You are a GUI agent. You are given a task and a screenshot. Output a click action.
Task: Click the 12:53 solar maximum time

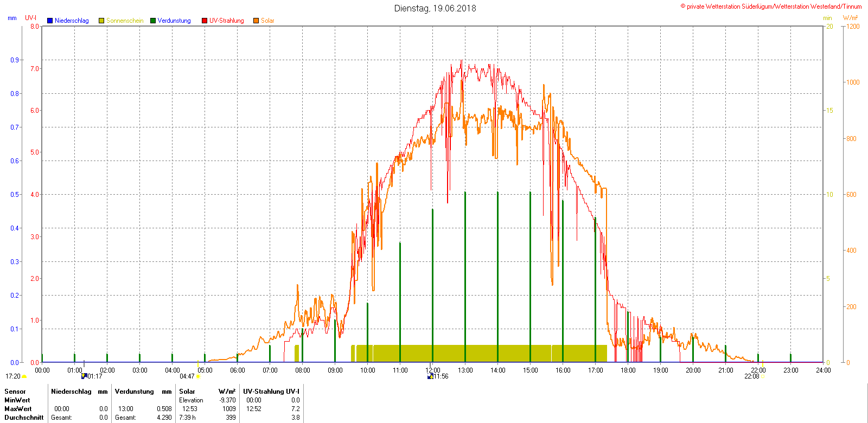pyautogui.click(x=190, y=409)
